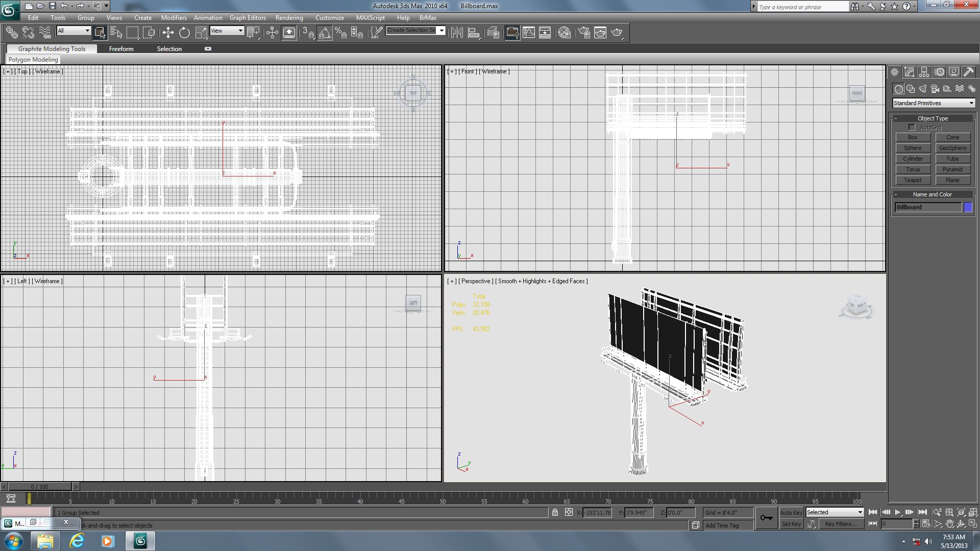Enable the AutoGrid checkbox

pyautogui.click(x=912, y=128)
